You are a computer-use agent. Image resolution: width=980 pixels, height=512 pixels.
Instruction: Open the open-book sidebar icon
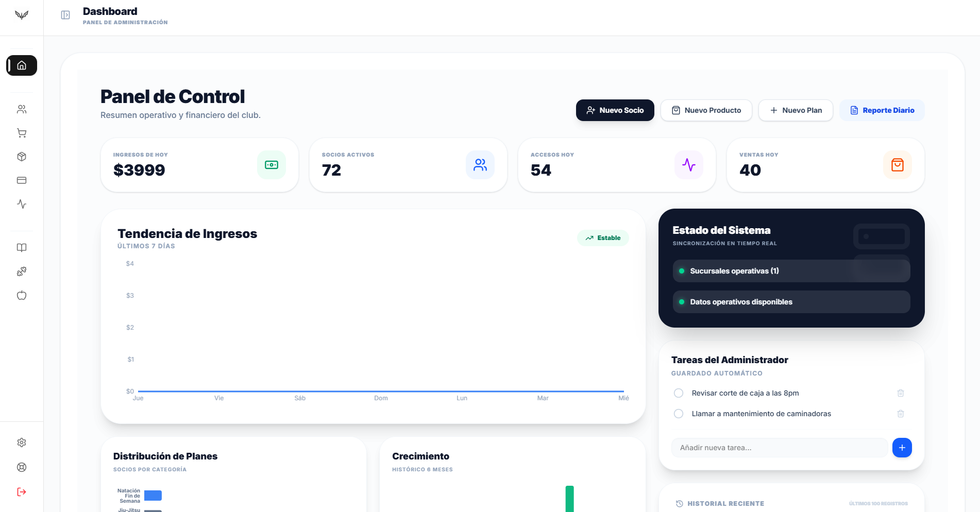(22, 248)
